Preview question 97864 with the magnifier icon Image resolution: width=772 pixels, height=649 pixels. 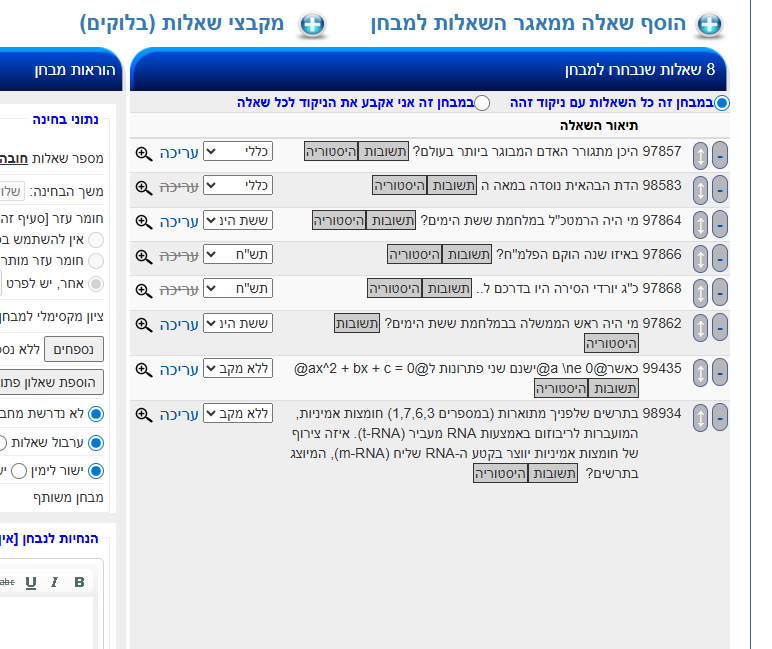click(x=143, y=221)
